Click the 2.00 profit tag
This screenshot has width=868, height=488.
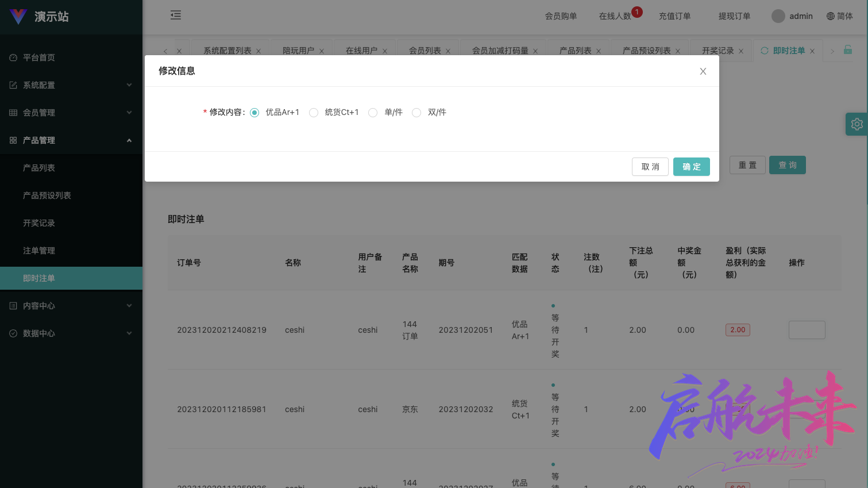[x=738, y=330]
